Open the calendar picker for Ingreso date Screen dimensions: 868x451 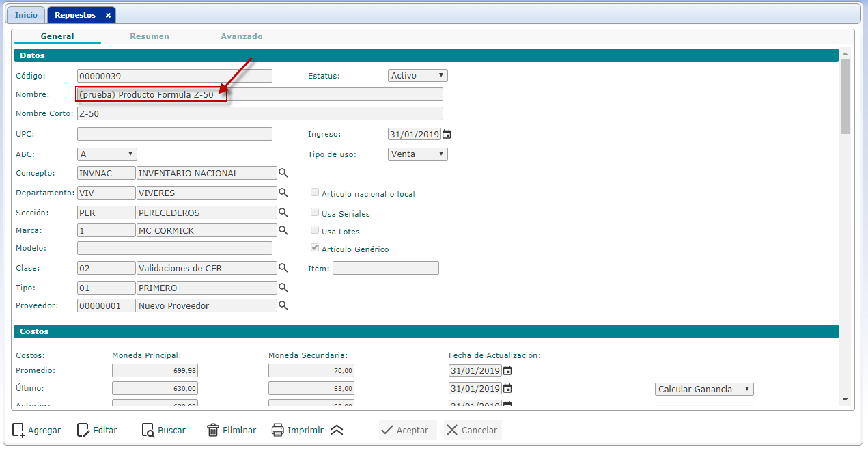click(447, 135)
